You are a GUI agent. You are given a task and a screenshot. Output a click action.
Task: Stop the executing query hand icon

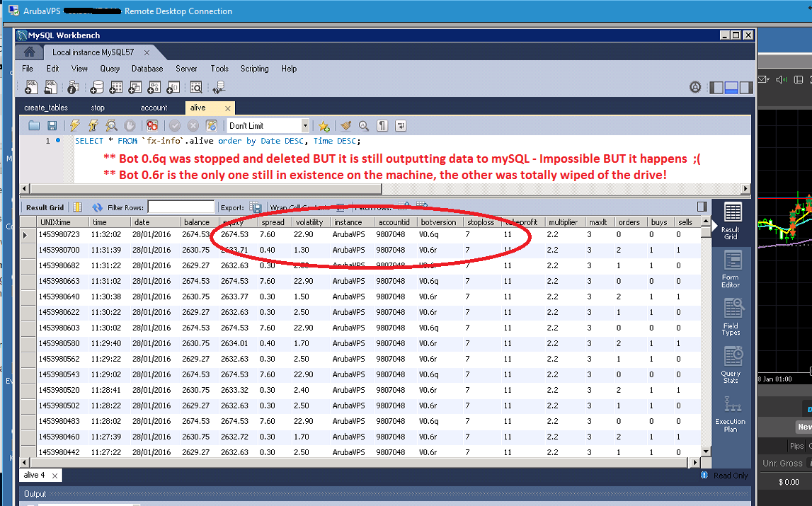130,125
